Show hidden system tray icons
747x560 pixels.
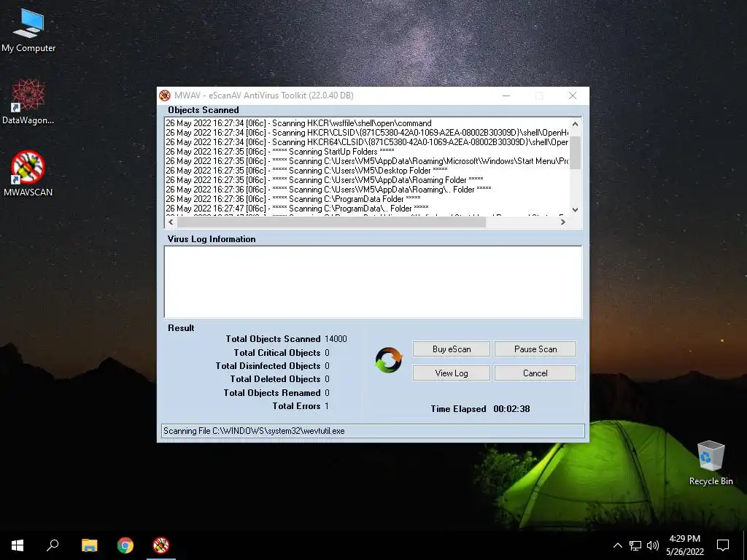(617, 545)
